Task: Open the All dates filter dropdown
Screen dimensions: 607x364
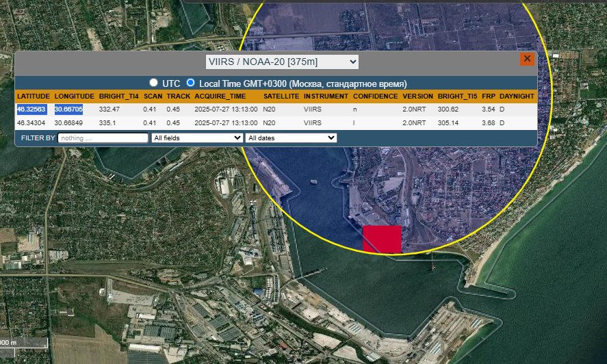Action: tap(291, 138)
